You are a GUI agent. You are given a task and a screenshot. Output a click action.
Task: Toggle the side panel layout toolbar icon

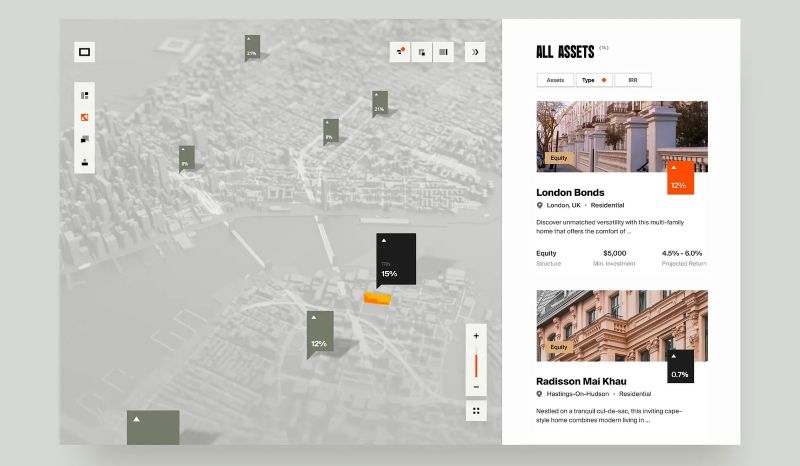(443, 52)
